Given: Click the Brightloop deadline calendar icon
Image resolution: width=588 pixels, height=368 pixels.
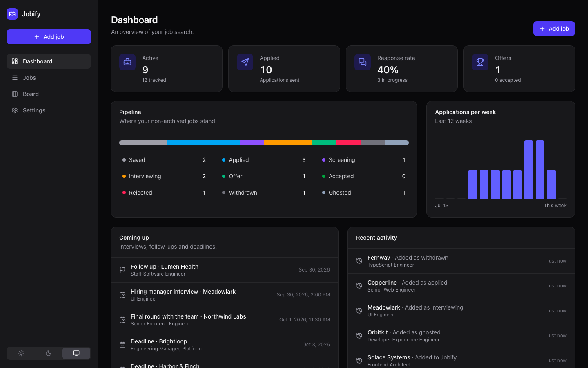Looking at the screenshot, I should click(122, 345).
